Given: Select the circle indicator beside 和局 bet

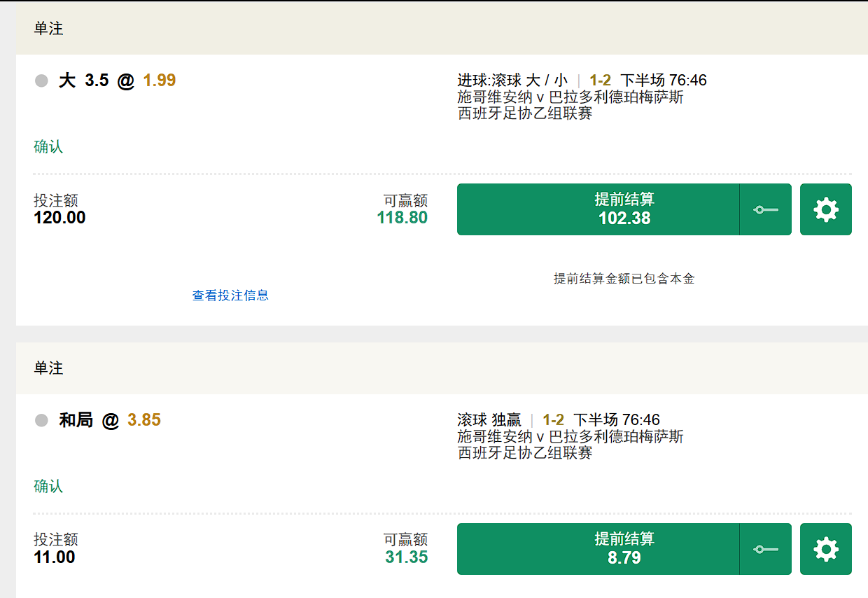Looking at the screenshot, I should [x=41, y=419].
